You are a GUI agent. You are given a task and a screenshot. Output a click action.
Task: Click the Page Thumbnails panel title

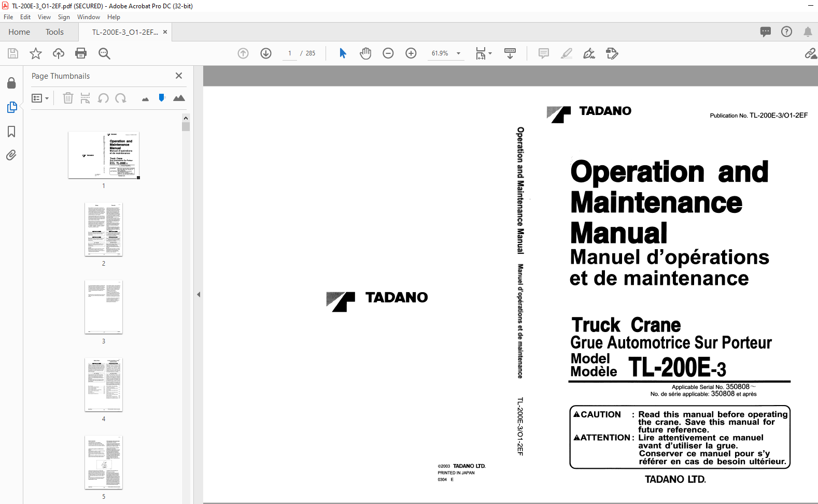[x=61, y=76]
